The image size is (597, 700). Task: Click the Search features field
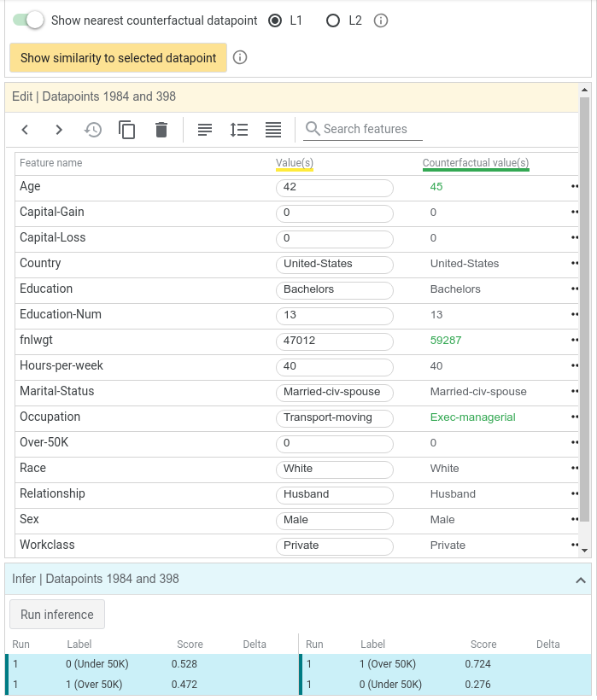coord(363,129)
